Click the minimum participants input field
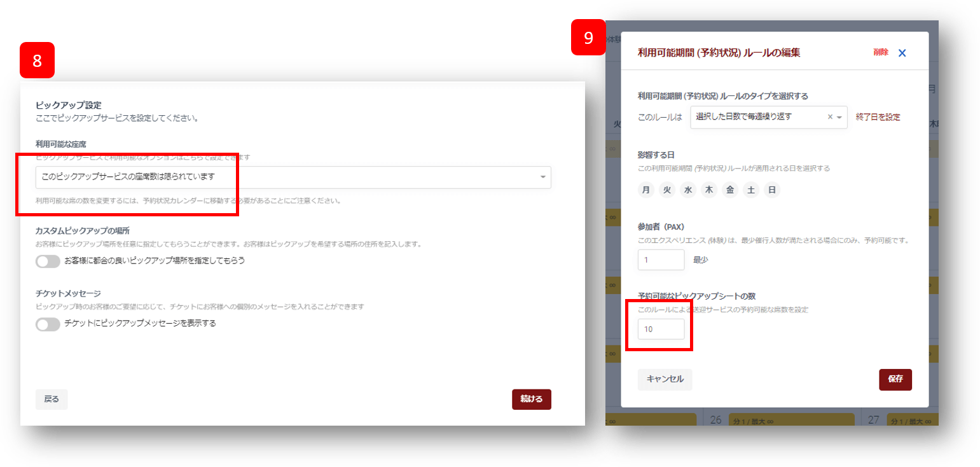Viewport: 980px width, 467px height. (661, 260)
